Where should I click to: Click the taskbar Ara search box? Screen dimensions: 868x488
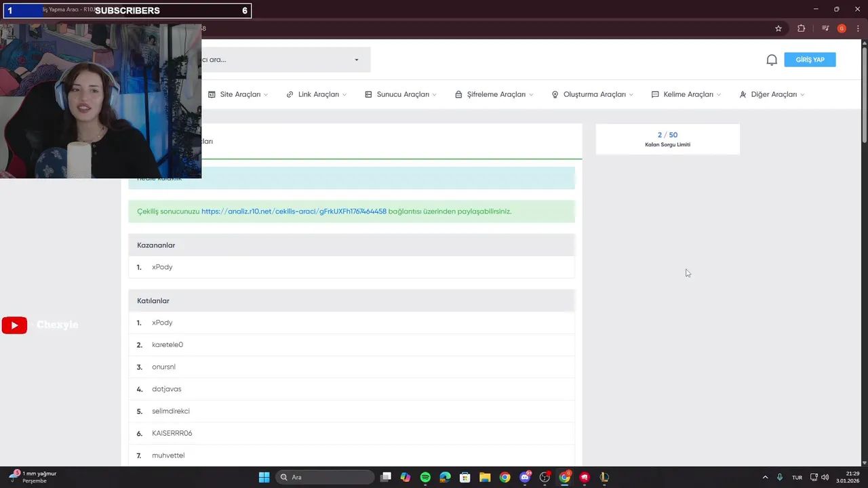(325, 477)
